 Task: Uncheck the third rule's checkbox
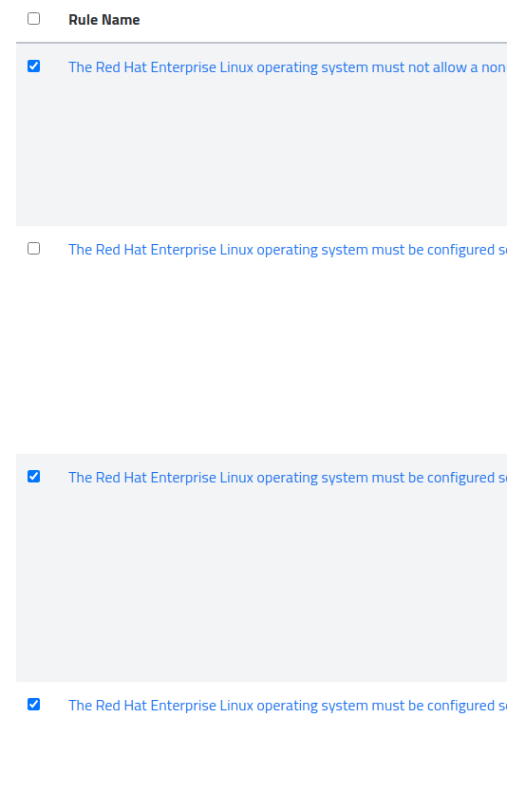point(33,477)
